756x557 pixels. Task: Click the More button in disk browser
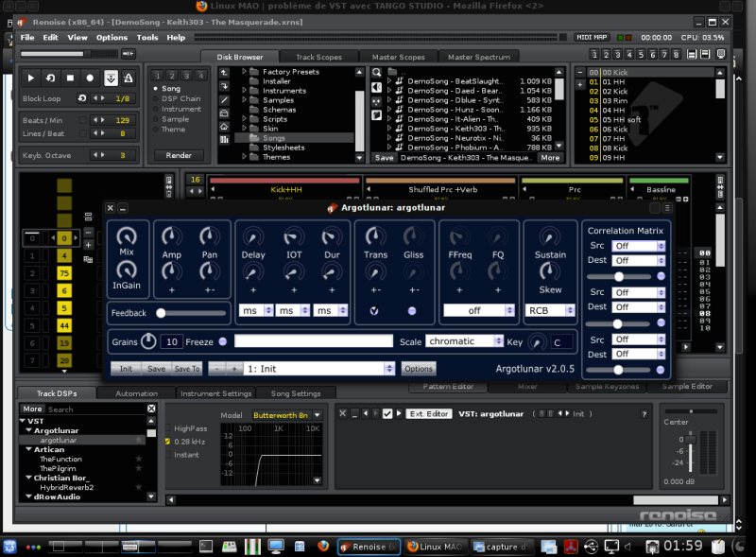coord(550,158)
